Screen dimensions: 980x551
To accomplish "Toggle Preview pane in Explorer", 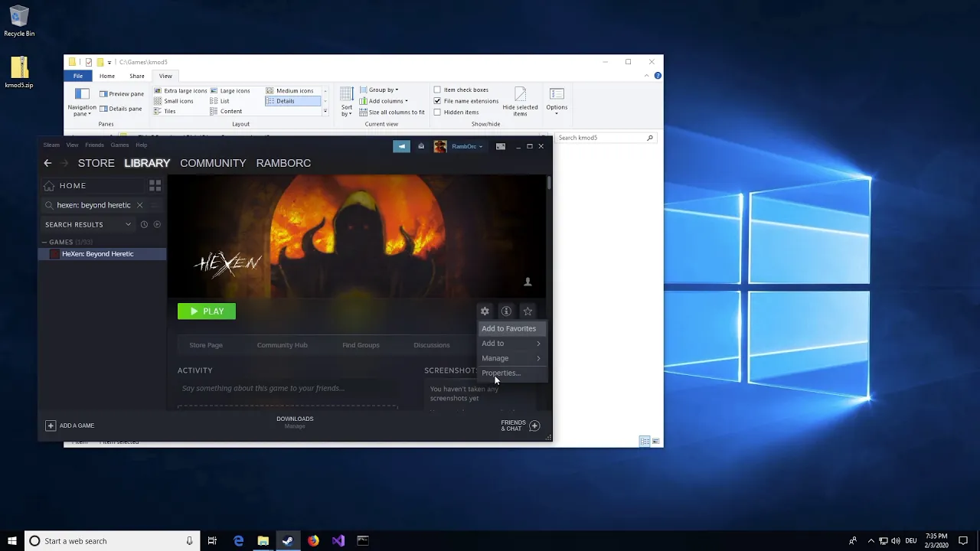I will pyautogui.click(x=122, y=93).
